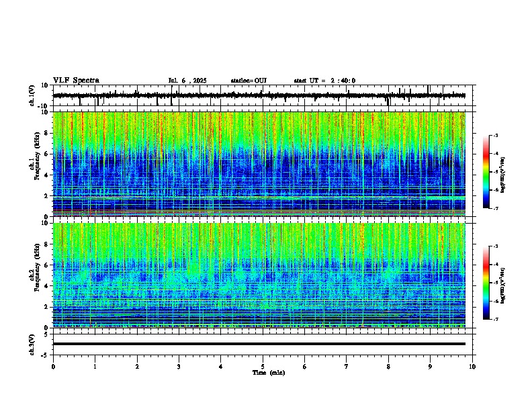Click the "VLF Spectra" plot title
This screenshot has width=532, height=411.
click(76, 81)
